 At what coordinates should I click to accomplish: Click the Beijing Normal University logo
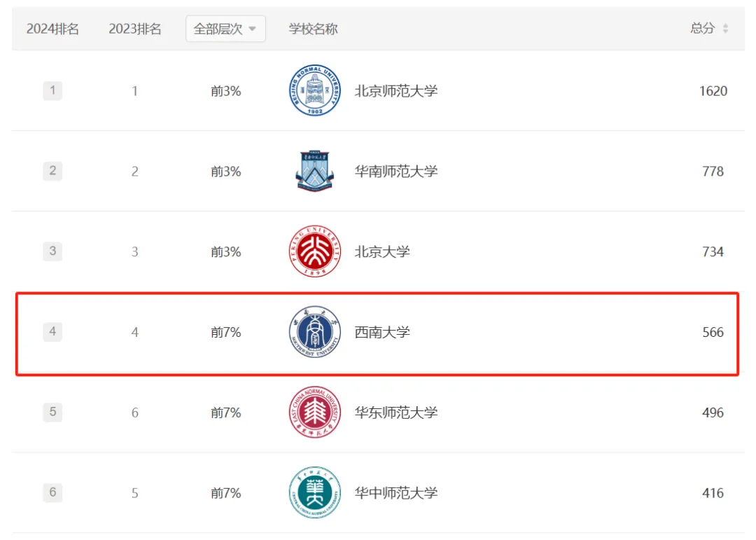coord(314,90)
